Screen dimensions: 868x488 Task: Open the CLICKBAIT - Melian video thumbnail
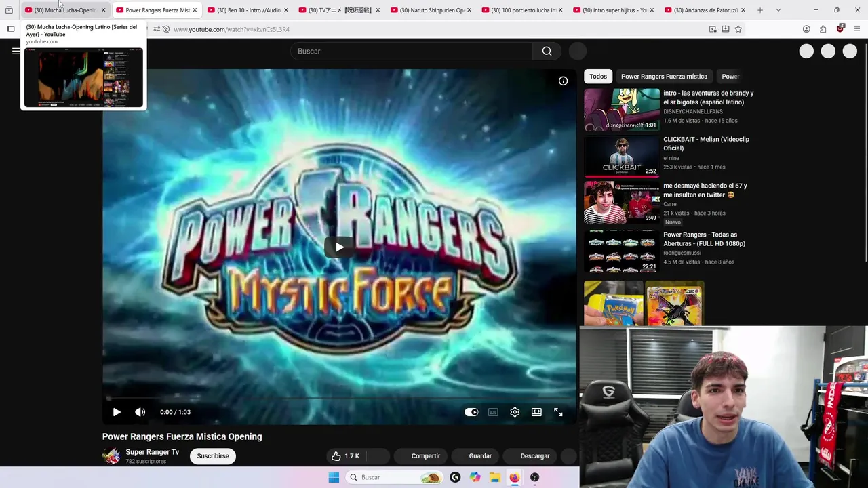622,156
